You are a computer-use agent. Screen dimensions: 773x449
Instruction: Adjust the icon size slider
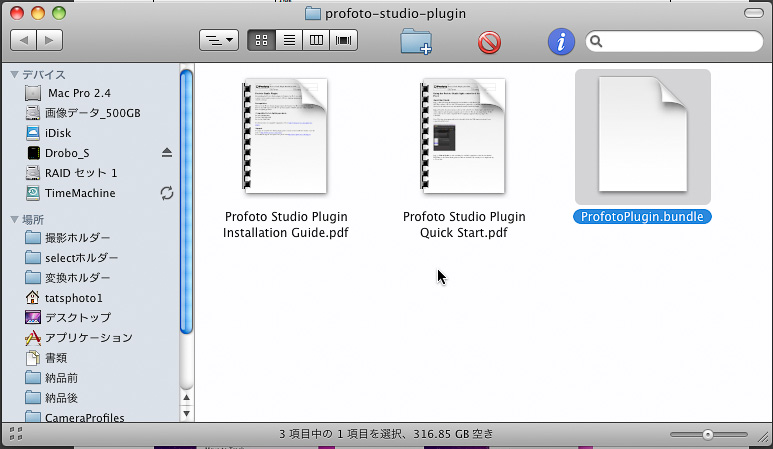click(707, 435)
